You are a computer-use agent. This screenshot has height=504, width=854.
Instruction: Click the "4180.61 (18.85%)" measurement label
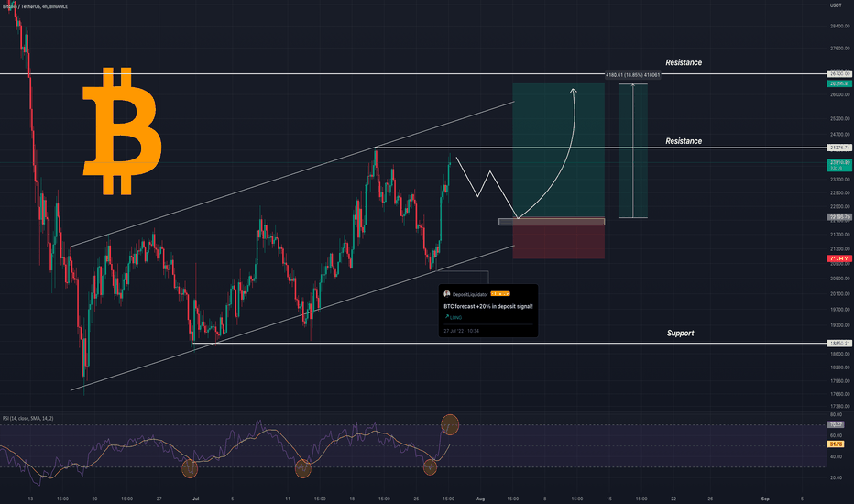click(633, 74)
